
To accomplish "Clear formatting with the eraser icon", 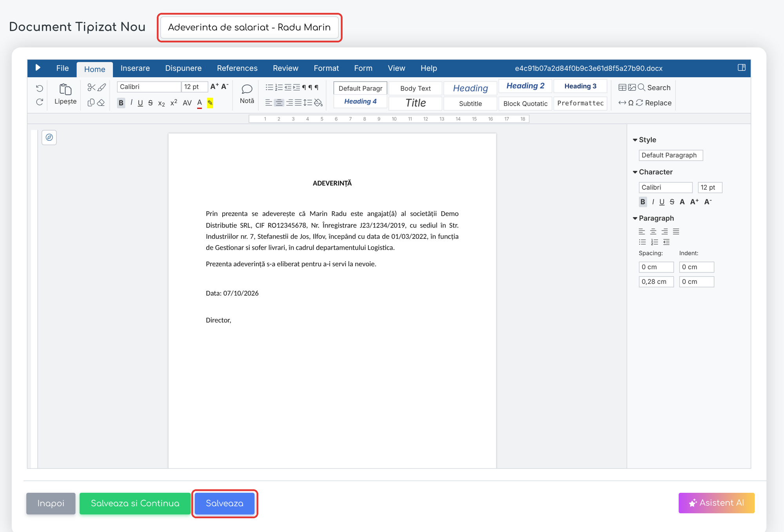I will [x=101, y=103].
